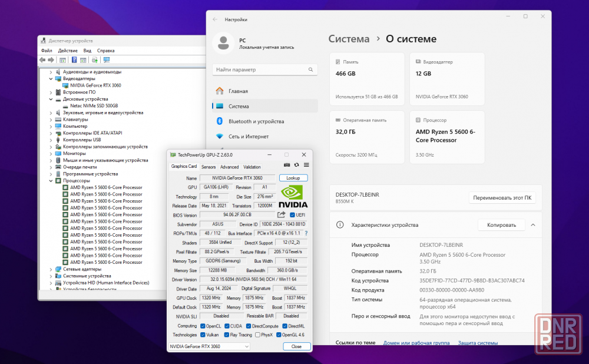Collapse the Дисковые устройства tree node
This screenshot has width=589, height=364.
(51, 99)
